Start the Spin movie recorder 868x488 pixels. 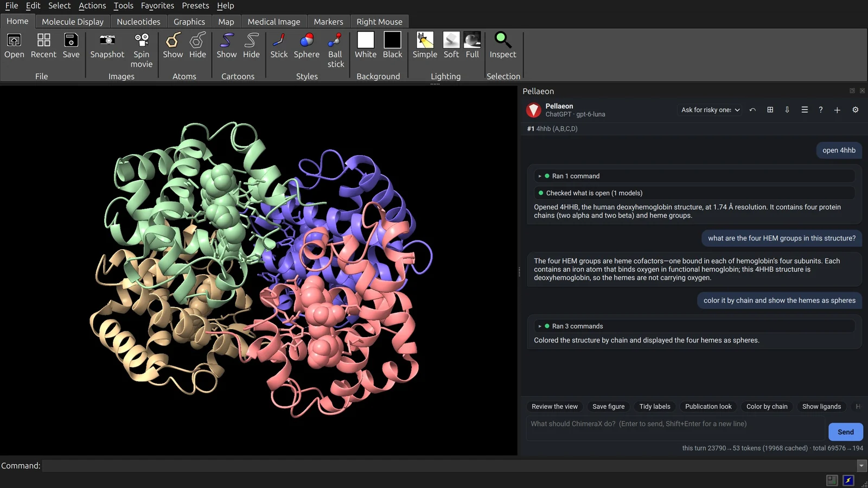pos(142,40)
